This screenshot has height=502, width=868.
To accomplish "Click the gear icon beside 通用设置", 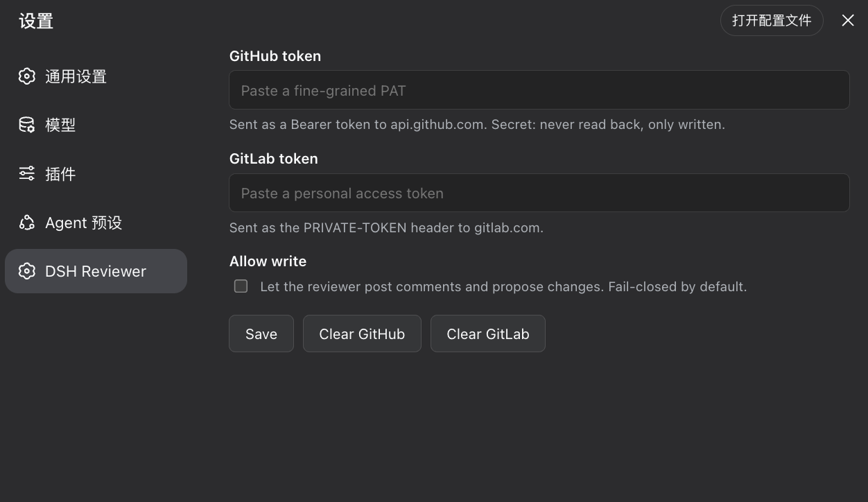I will [27, 76].
